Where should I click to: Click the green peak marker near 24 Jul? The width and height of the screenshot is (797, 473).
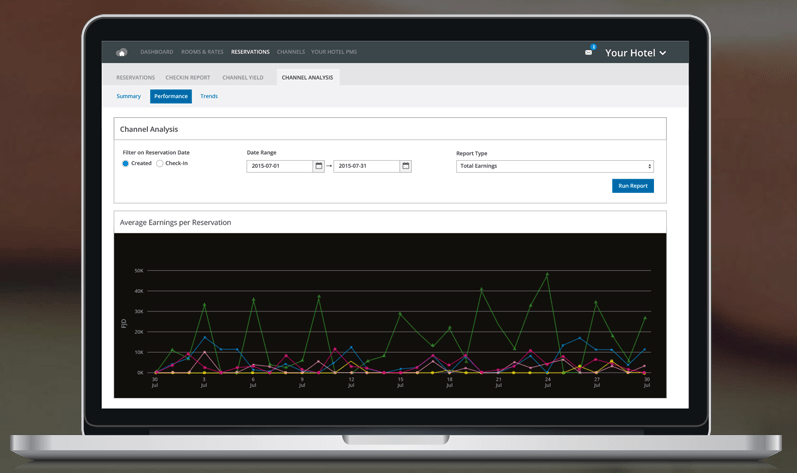click(x=547, y=274)
